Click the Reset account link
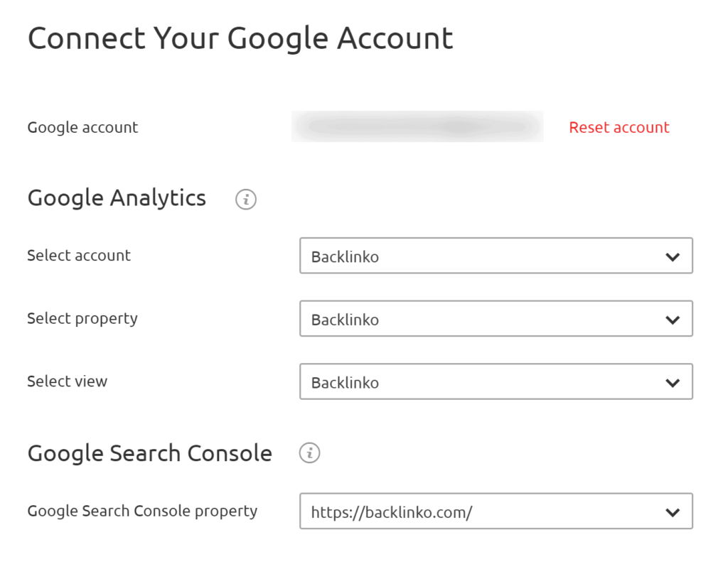 coord(619,127)
